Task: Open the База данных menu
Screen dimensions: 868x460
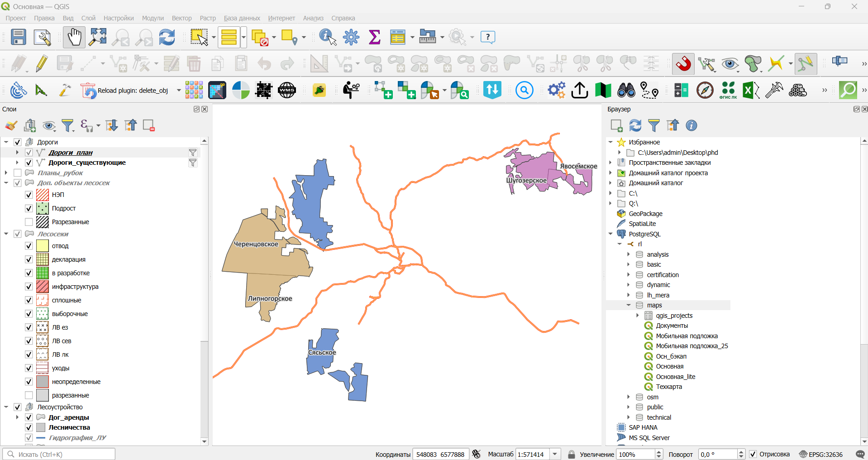Action: tap(242, 18)
